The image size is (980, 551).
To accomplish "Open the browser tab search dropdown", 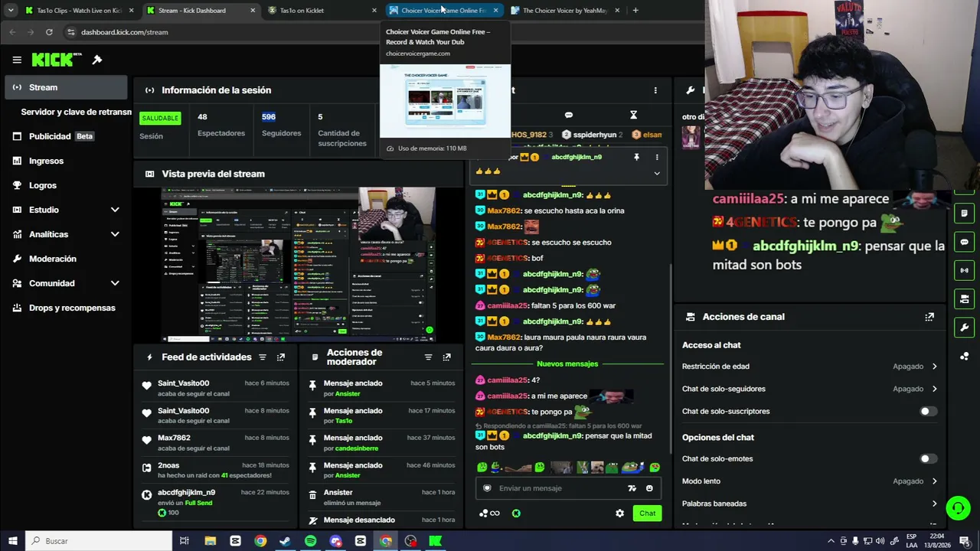I will (x=11, y=11).
